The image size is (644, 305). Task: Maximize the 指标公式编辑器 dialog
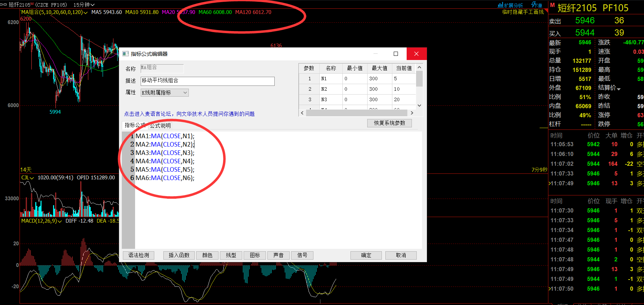click(x=396, y=54)
